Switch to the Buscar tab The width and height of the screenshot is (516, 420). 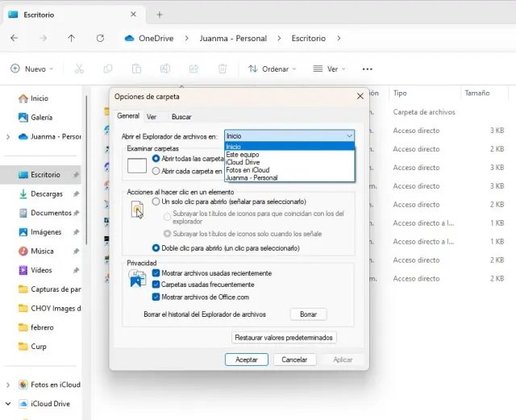tap(181, 117)
